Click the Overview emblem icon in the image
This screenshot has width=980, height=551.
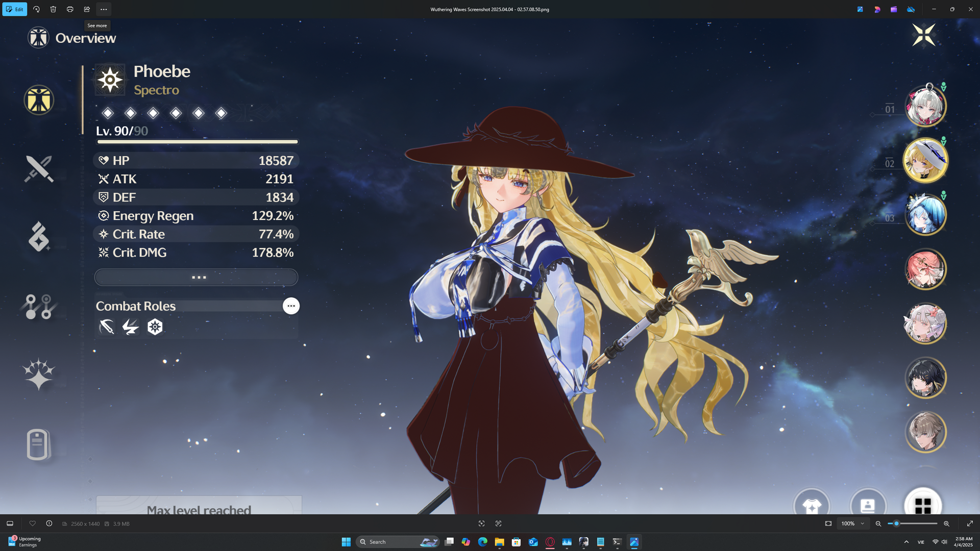click(38, 38)
